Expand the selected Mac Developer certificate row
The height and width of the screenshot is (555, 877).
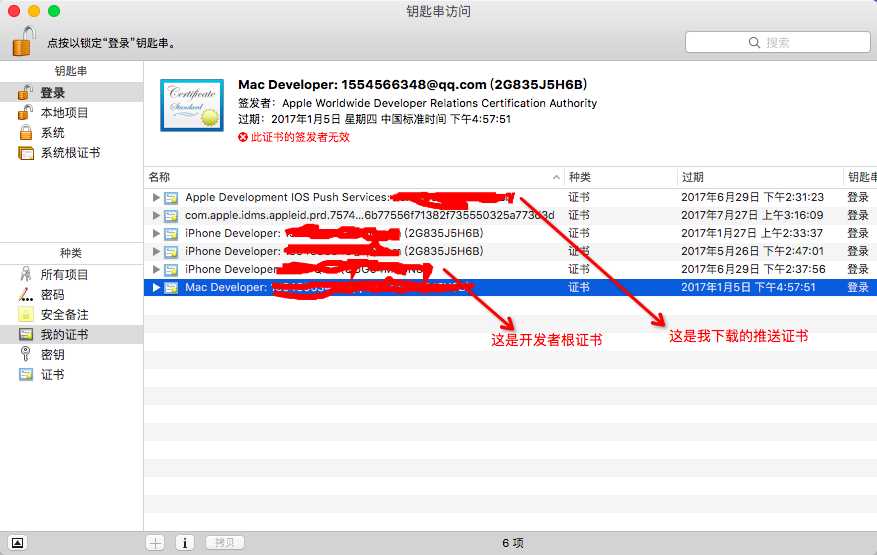tap(156, 288)
